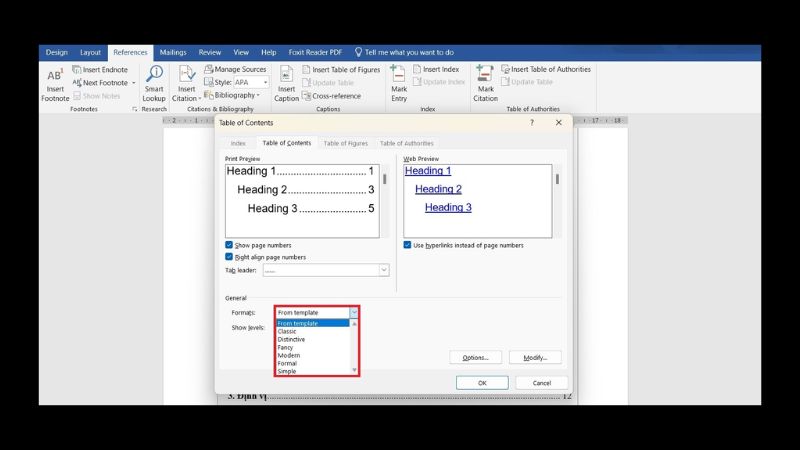Open the Foxit Reader PDF tab
The width and height of the screenshot is (800, 450).
[315, 52]
